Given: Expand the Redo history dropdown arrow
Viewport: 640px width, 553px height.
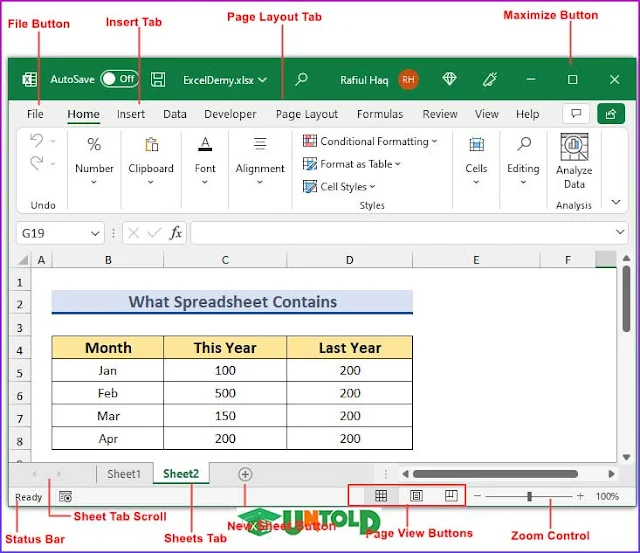Looking at the screenshot, I should click(x=53, y=164).
